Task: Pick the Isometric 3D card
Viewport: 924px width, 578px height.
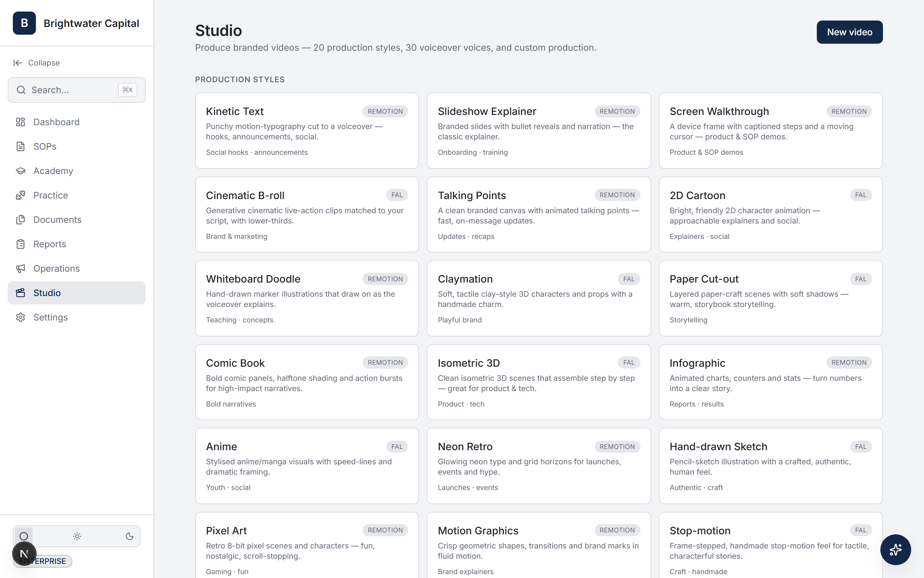Action: coord(539,382)
